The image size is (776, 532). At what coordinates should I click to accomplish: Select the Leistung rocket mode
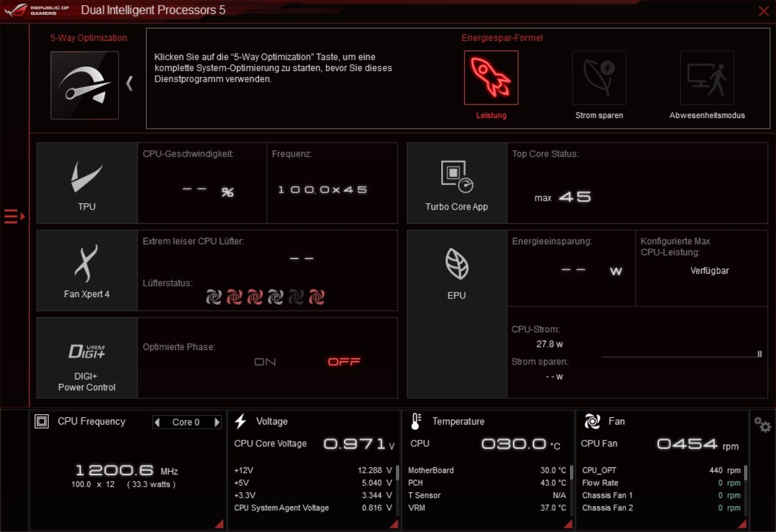(491, 78)
